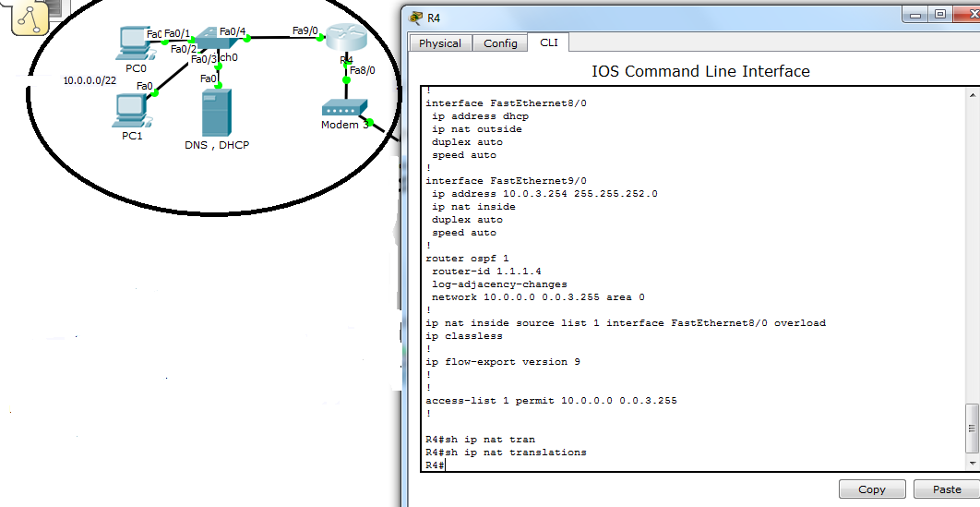The width and height of the screenshot is (980, 507).
Task: Click the 'ip nat outside' line
Action: [x=477, y=129]
